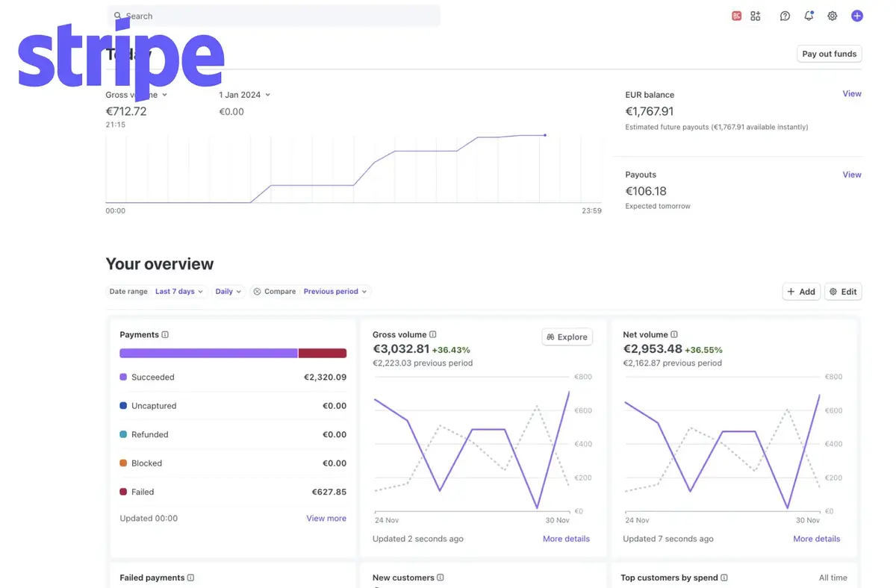896x588 pixels.
Task: Click the gear icon on the Edit button
Action: [x=833, y=292]
